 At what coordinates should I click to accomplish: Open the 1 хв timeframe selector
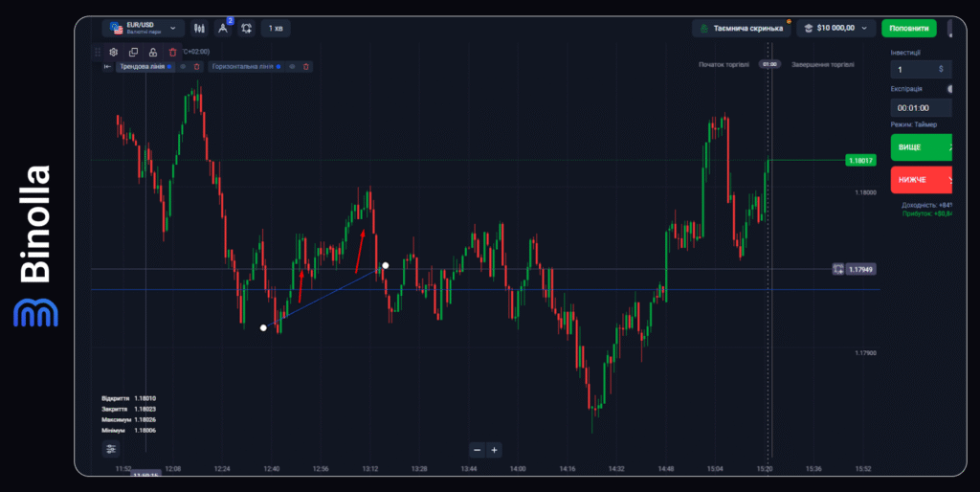click(276, 29)
